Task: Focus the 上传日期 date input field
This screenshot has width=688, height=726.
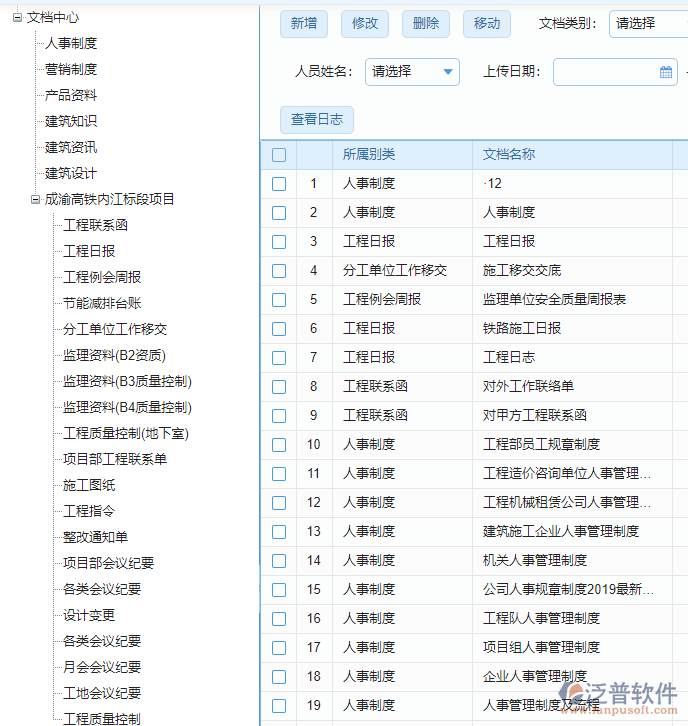Action: pos(605,72)
